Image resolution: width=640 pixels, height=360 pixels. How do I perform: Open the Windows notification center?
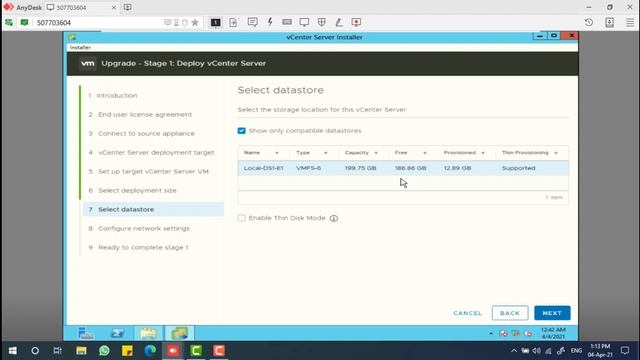coord(624,351)
